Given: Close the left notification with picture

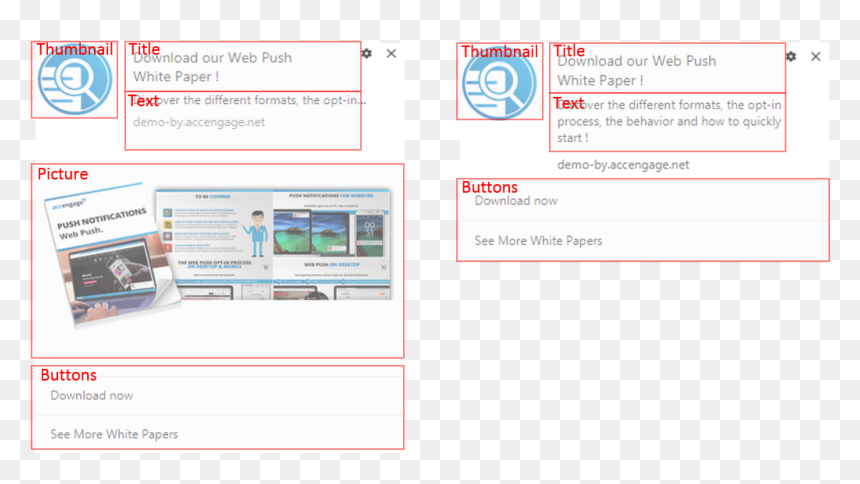Looking at the screenshot, I should tap(391, 53).
